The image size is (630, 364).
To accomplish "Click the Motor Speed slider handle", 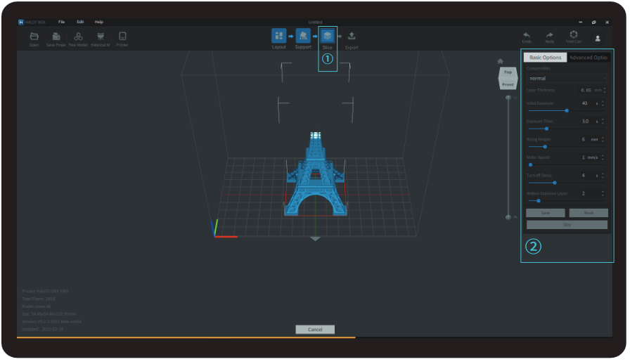I will (530, 164).
